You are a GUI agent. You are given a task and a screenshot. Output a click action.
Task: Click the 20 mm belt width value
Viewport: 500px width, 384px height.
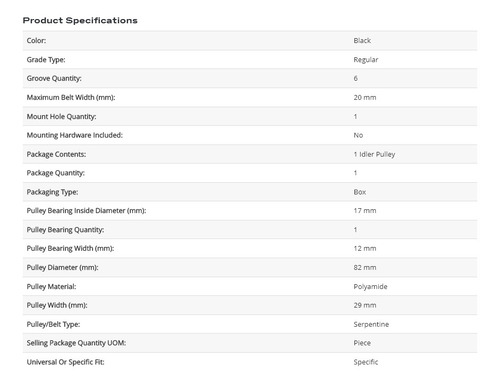click(x=365, y=97)
